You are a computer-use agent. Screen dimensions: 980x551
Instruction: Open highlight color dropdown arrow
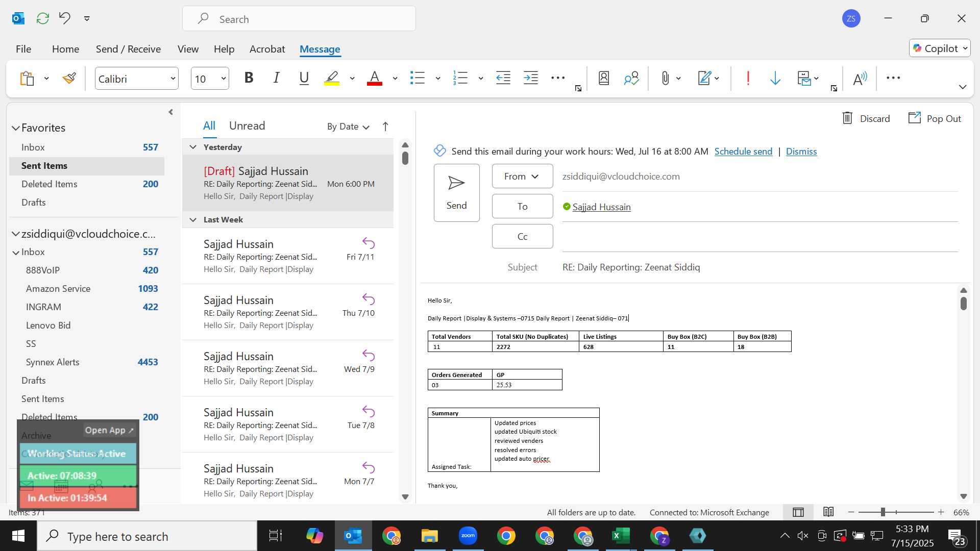(x=352, y=78)
